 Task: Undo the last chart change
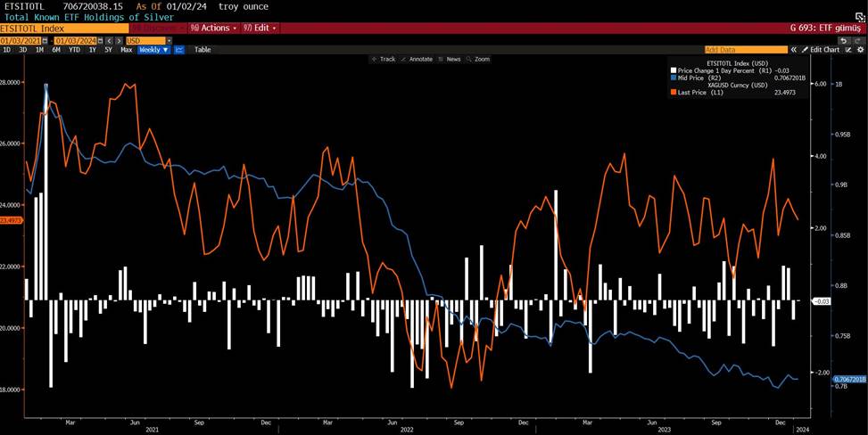(x=843, y=41)
